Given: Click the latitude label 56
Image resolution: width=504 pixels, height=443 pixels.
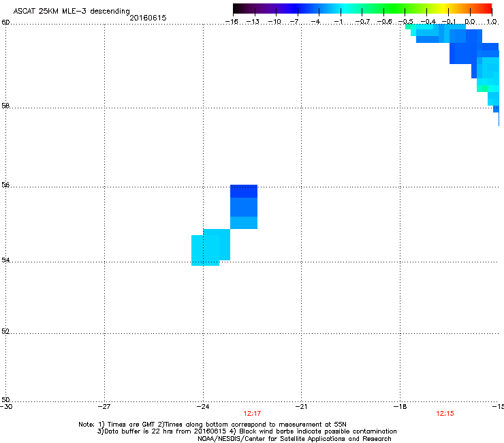Looking at the screenshot, I should point(5,185).
